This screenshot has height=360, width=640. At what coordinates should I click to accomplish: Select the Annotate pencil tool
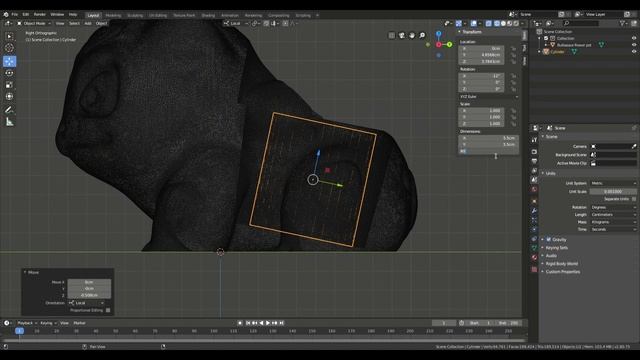(9, 110)
